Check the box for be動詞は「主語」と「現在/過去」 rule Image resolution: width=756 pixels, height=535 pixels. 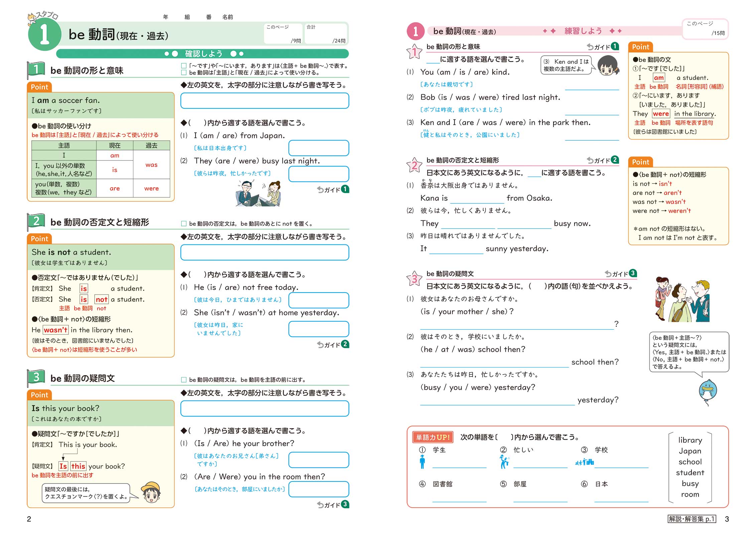[183, 73]
